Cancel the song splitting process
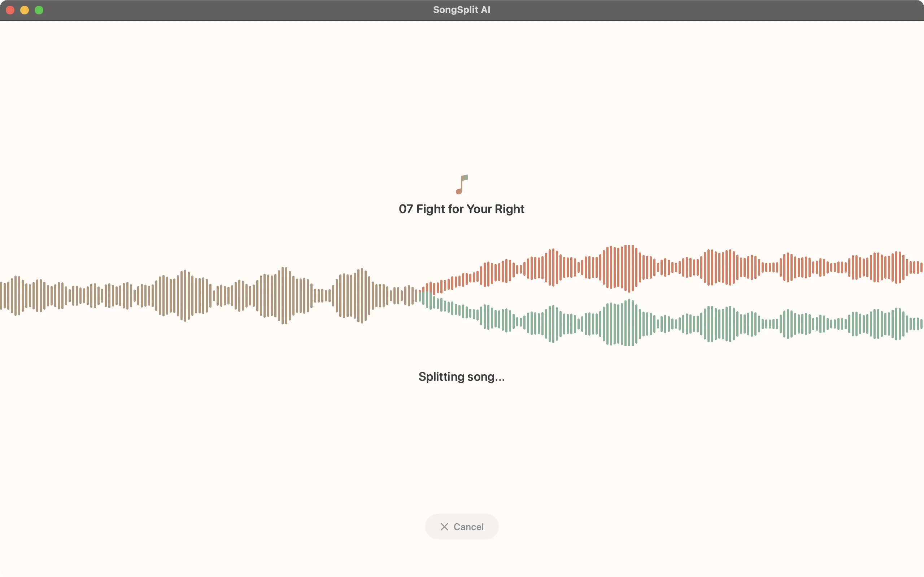Screen dimensions: 924x577 tap(462, 527)
